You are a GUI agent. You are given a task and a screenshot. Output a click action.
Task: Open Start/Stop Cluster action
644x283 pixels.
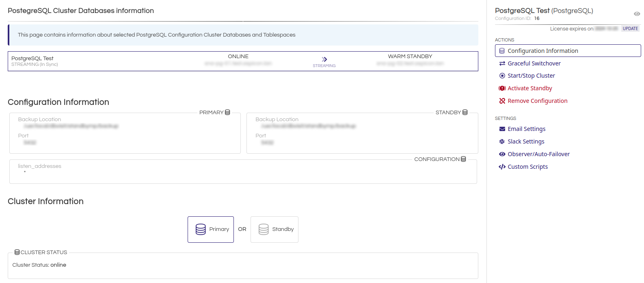tap(531, 76)
